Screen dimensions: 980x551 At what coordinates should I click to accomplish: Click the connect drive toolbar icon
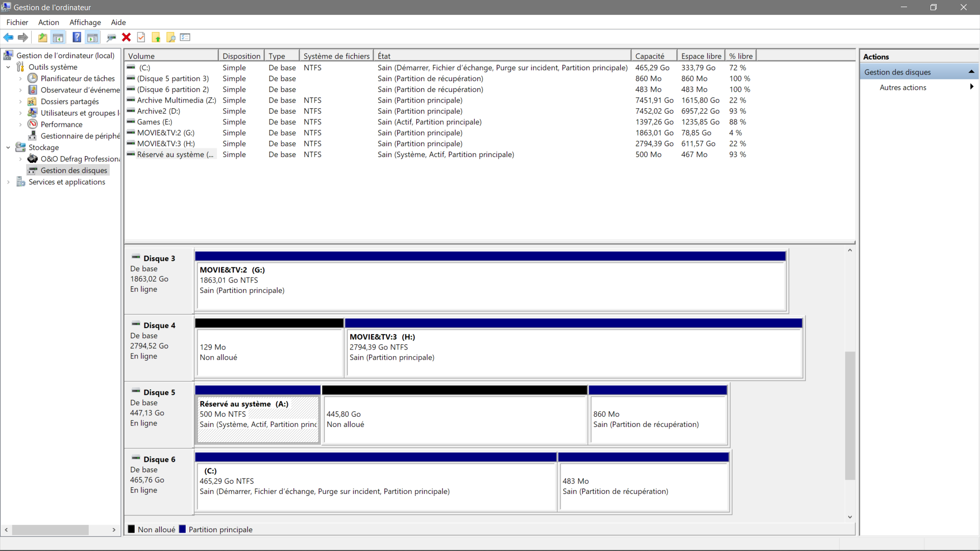111,37
